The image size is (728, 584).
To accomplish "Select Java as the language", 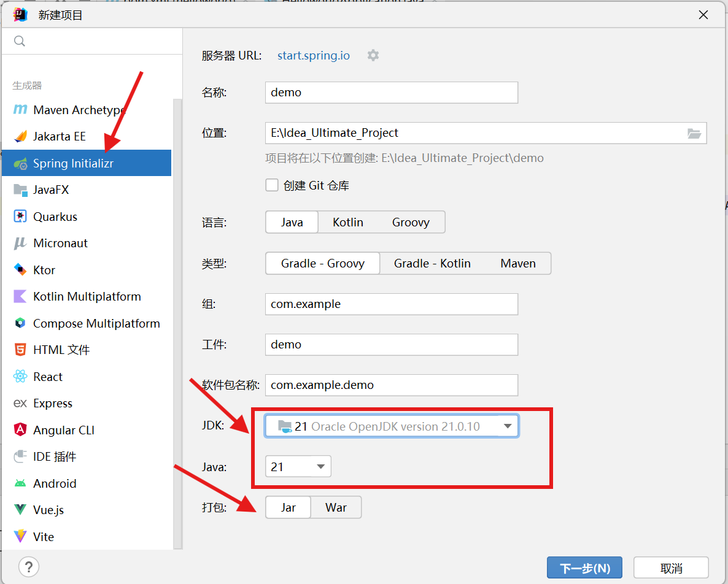I will tap(292, 222).
